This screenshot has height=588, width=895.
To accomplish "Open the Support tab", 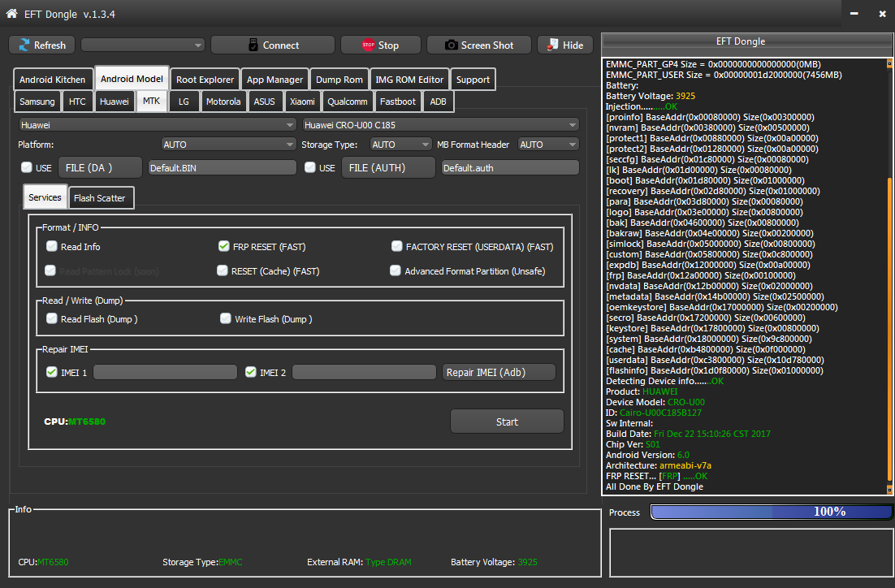I will [473, 80].
